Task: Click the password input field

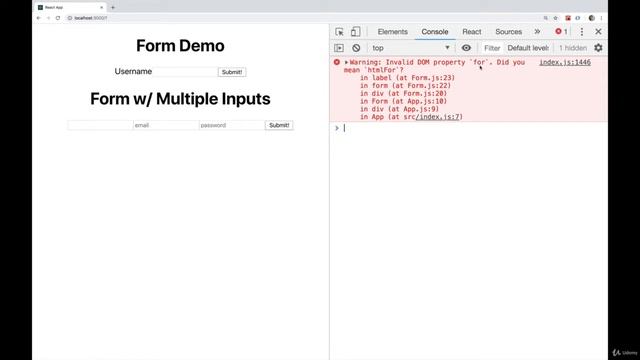Action: tap(232, 125)
